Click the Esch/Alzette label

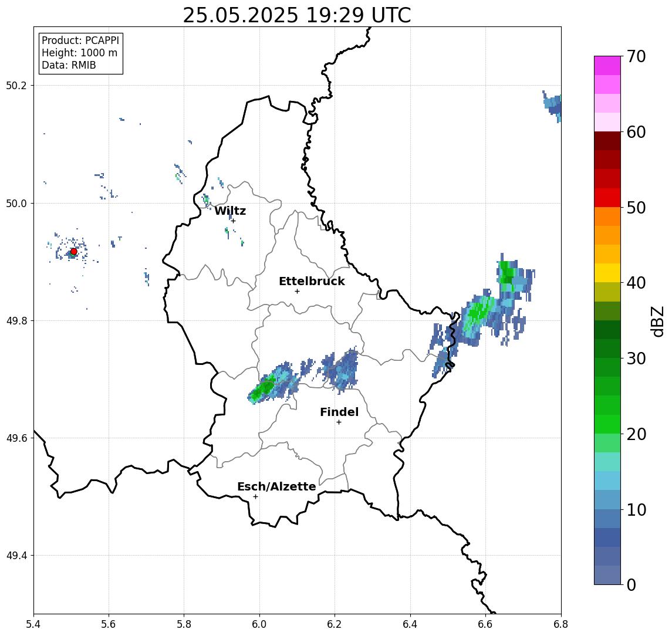(x=276, y=486)
